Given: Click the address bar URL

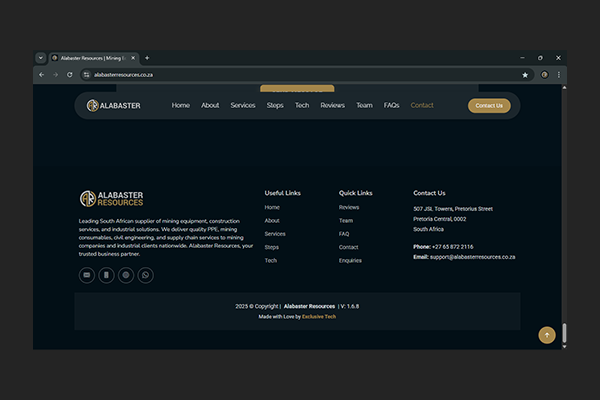Looking at the screenshot, I should pos(123,75).
